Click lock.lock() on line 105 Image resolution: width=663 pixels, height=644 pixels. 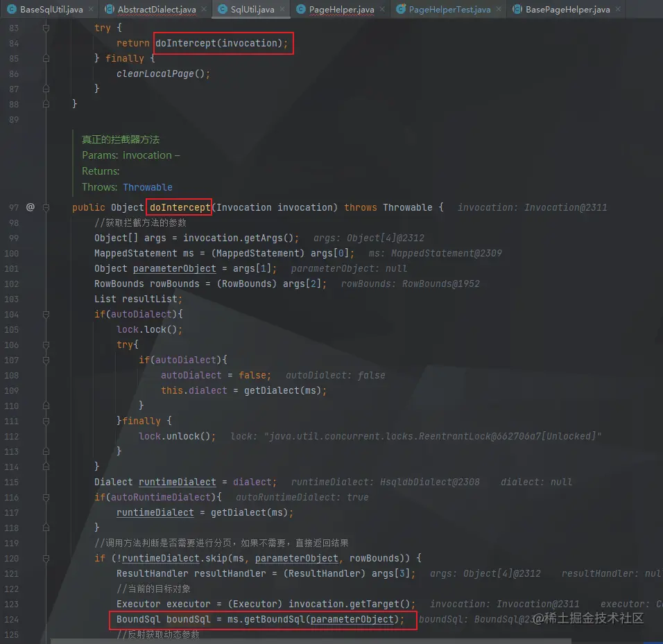tap(147, 329)
